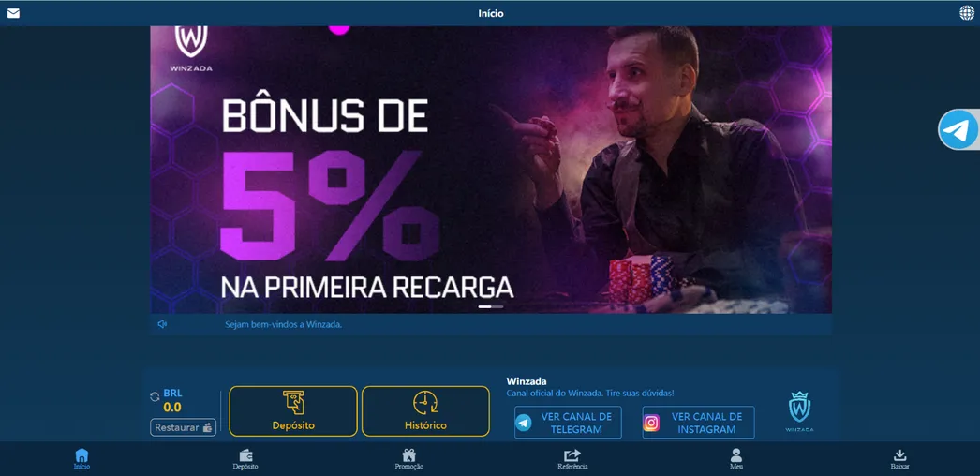Open the yellow Depósito card
This screenshot has height=476, width=980.
(x=293, y=411)
